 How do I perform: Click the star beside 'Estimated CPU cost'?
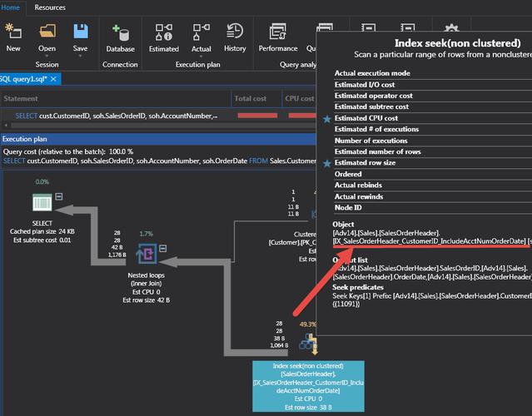tap(326, 119)
